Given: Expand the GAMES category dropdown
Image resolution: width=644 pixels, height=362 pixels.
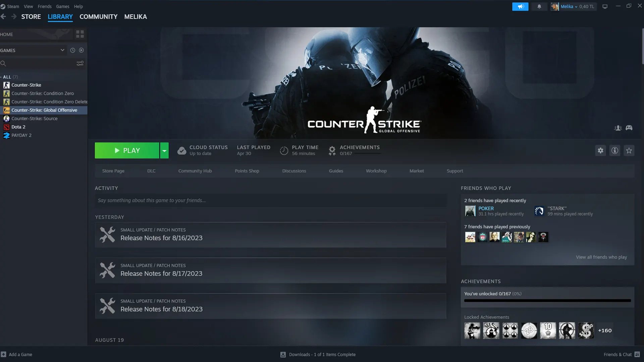Looking at the screenshot, I should (62, 50).
